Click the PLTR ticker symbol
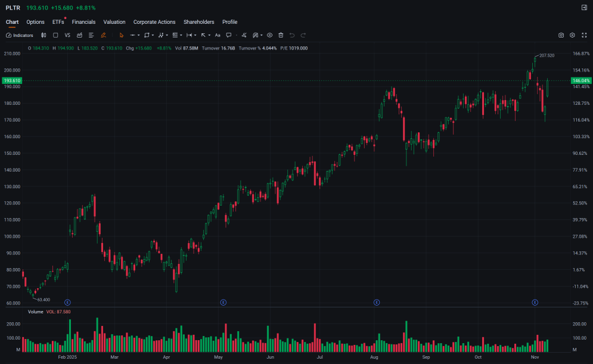593x364 pixels. pyautogui.click(x=13, y=8)
